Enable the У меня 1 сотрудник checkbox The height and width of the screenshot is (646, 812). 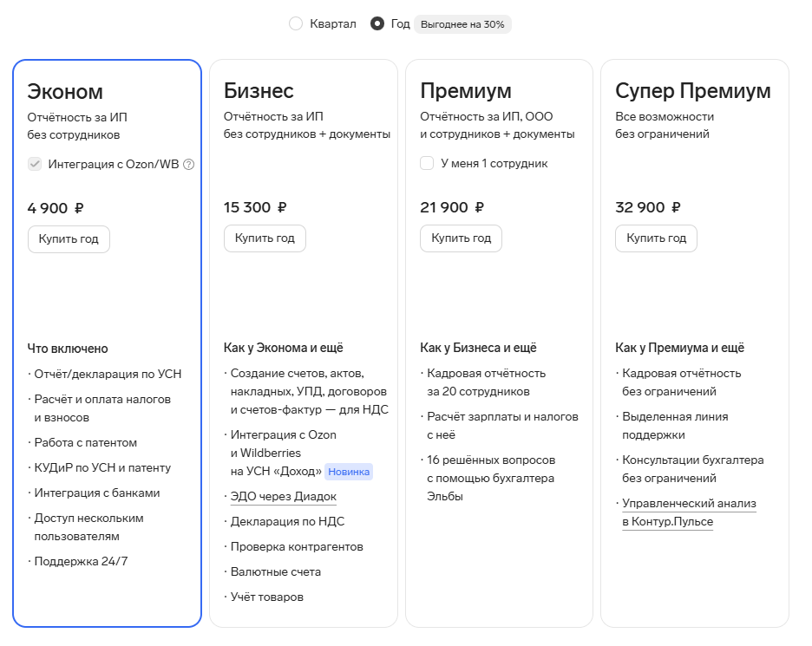pyautogui.click(x=427, y=163)
